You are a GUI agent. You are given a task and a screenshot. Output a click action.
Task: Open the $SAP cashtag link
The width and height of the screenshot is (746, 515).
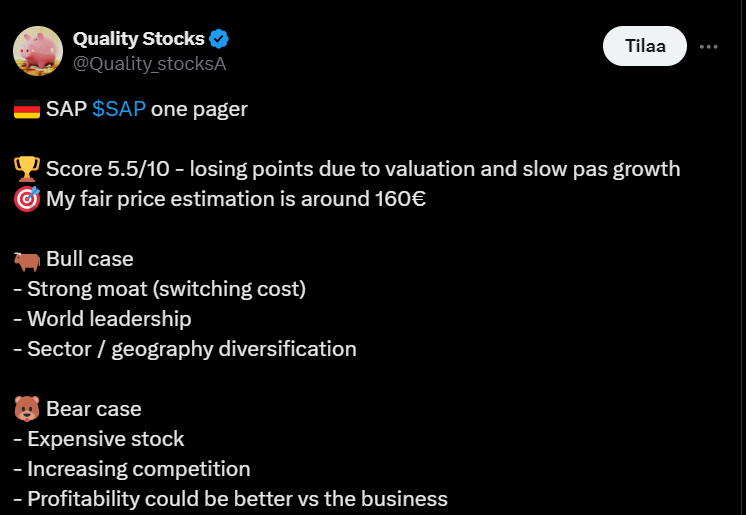[x=119, y=108]
